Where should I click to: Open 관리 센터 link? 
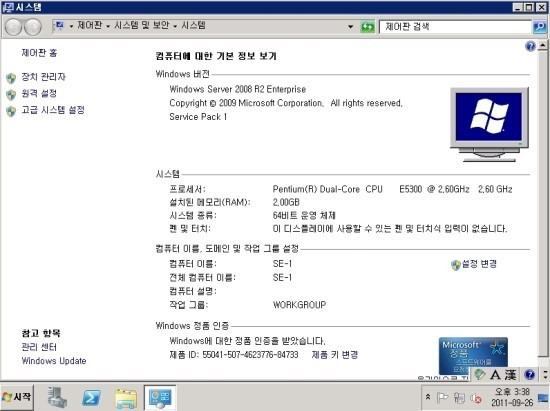pos(39,347)
